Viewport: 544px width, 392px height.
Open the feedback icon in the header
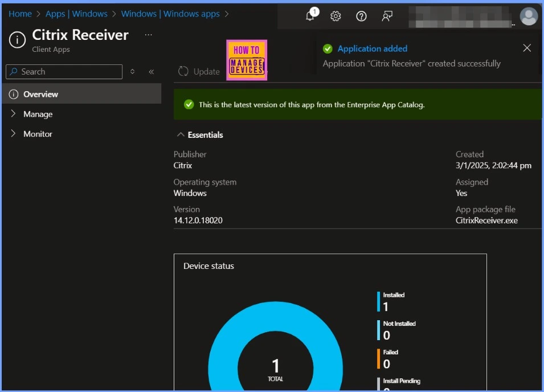[387, 16]
